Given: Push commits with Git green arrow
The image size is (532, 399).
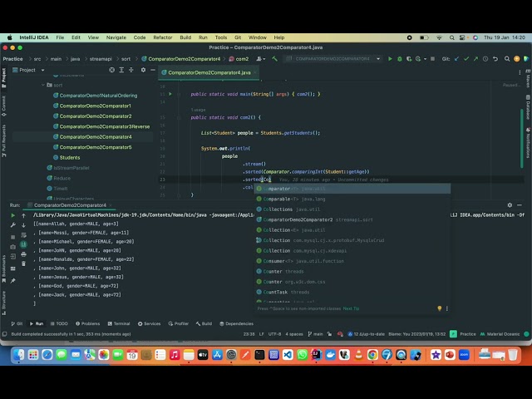Looking at the screenshot, I should (x=475, y=59).
